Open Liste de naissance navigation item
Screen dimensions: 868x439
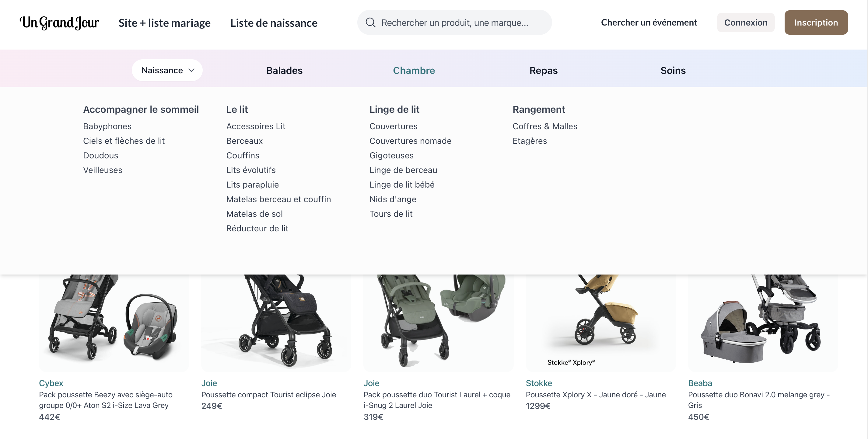click(x=274, y=22)
